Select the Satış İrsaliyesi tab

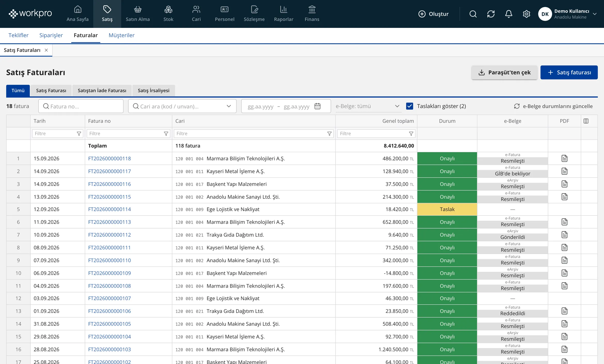(x=154, y=90)
